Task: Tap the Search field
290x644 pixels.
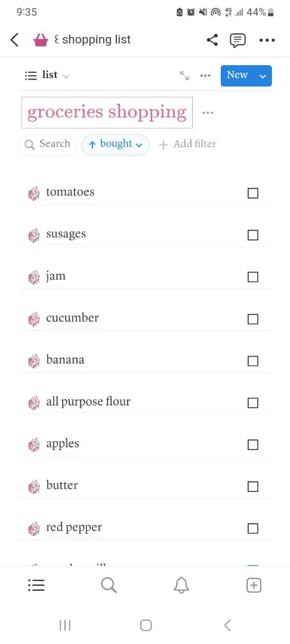Action: coord(48,144)
